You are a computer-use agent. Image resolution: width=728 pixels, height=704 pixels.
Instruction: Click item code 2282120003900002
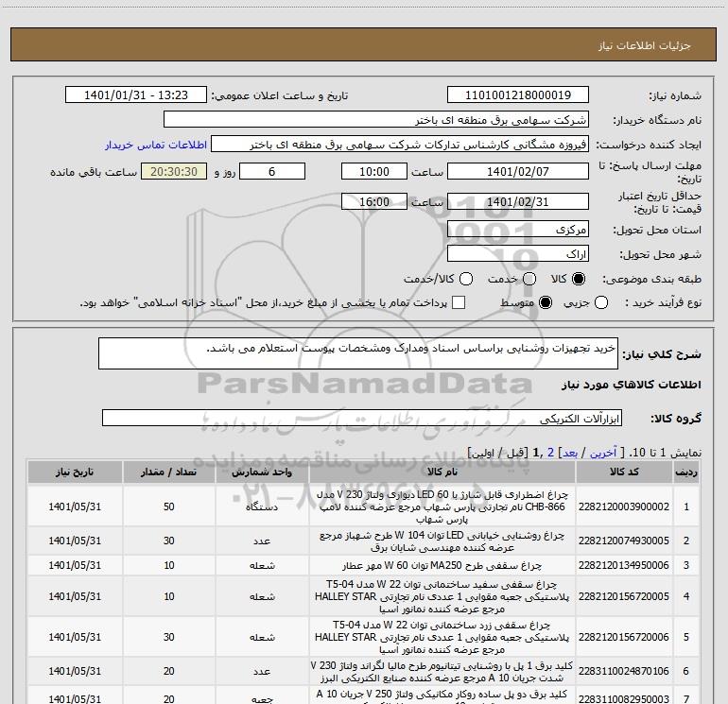(624, 507)
